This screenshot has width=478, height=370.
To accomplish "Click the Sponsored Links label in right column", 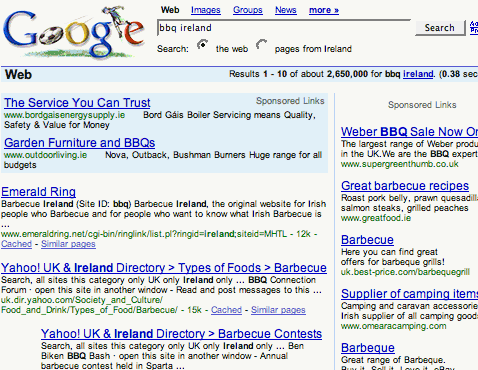I will pyautogui.click(x=422, y=105).
